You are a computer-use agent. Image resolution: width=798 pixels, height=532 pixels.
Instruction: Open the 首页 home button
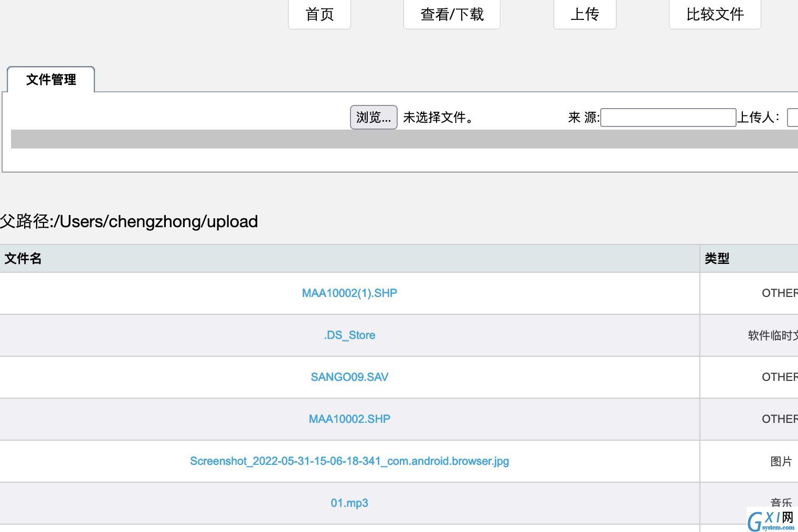pyautogui.click(x=320, y=14)
